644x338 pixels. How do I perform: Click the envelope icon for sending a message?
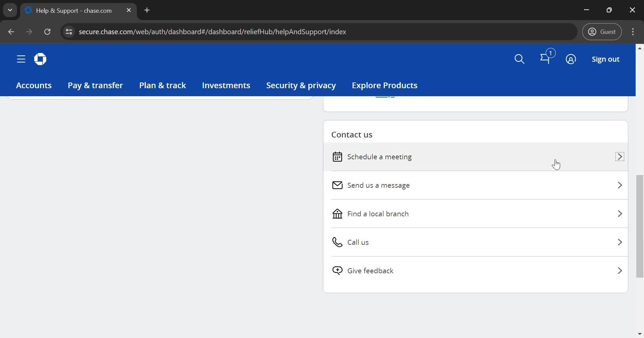point(337,185)
